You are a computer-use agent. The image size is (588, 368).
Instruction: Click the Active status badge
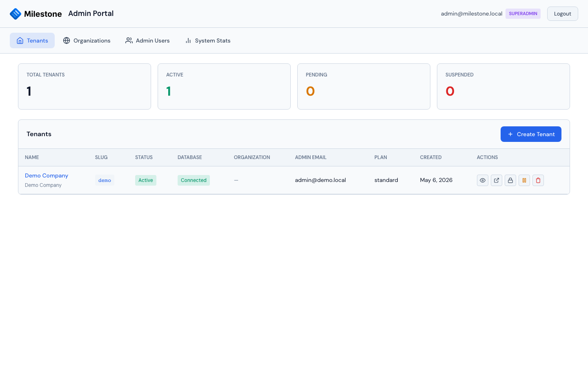(x=146, y=180)
